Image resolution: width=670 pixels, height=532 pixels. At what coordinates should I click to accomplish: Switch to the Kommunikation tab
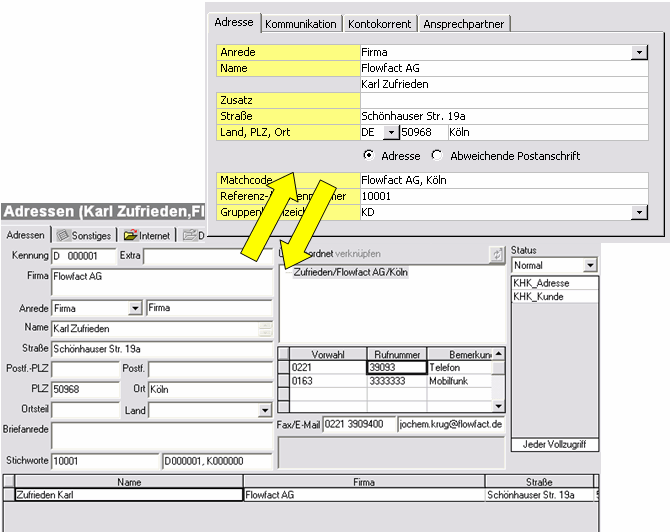[x=300, y=24]
